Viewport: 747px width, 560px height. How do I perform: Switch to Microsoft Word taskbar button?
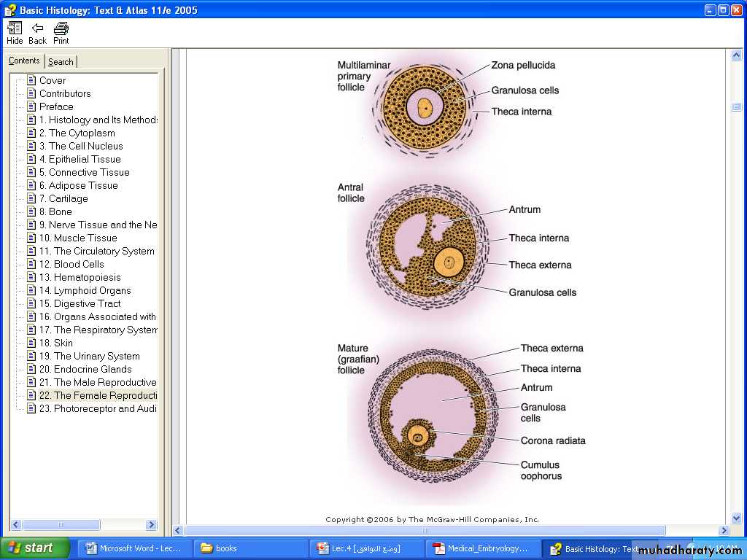[134, 548]
